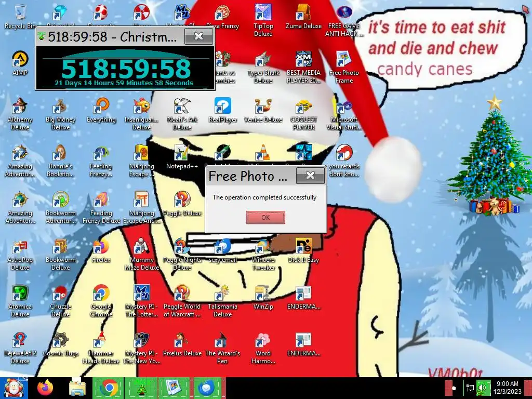The height and width of the screenshot is (399, 532).
Task: Select the Noah's Ark Deluxe icon
Action: click(x=182, y=114)
